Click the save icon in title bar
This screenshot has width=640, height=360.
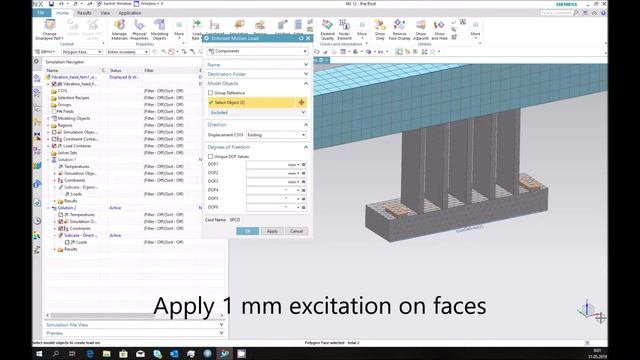click(51, 4)
